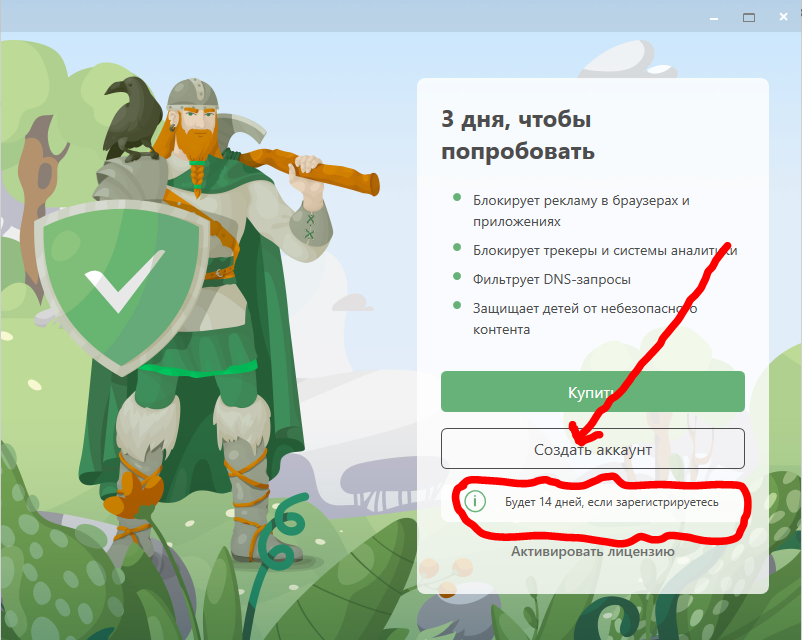Click the green Купить button
This screenshot has height=640, width=802.
point(592,391)
